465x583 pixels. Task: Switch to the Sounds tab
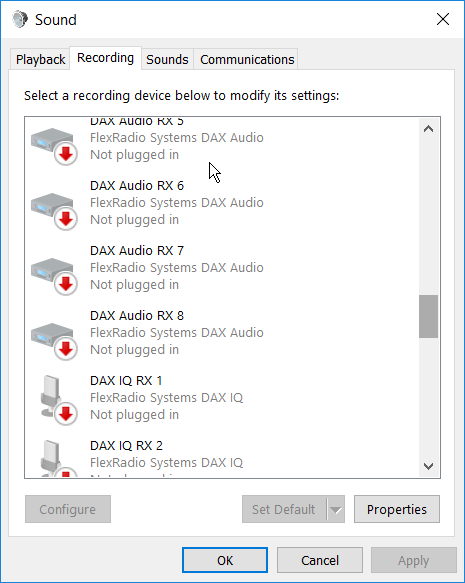(167, 59)
